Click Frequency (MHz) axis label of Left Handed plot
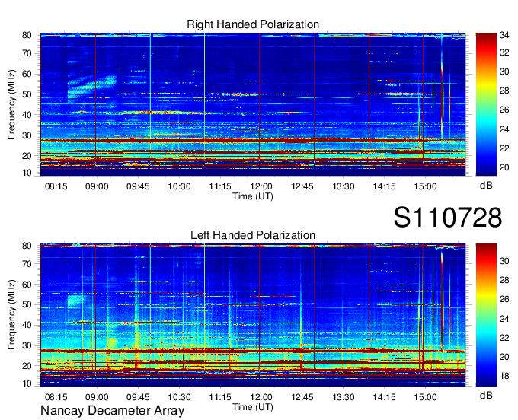 click(x=11, y=315)
